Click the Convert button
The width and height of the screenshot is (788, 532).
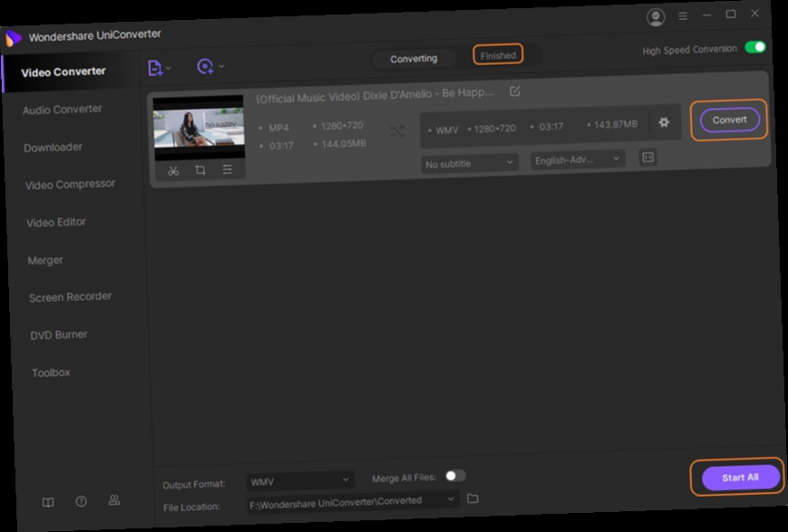pos(729,120)
